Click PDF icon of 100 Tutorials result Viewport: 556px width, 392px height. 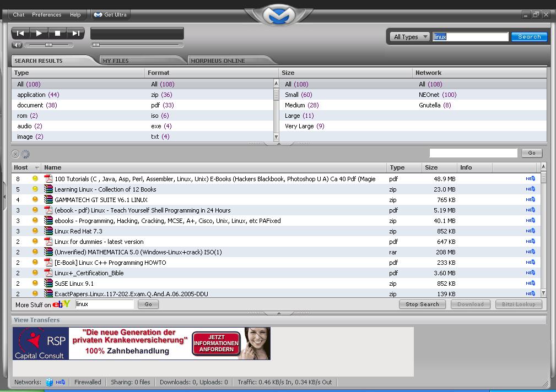[48, 179]
